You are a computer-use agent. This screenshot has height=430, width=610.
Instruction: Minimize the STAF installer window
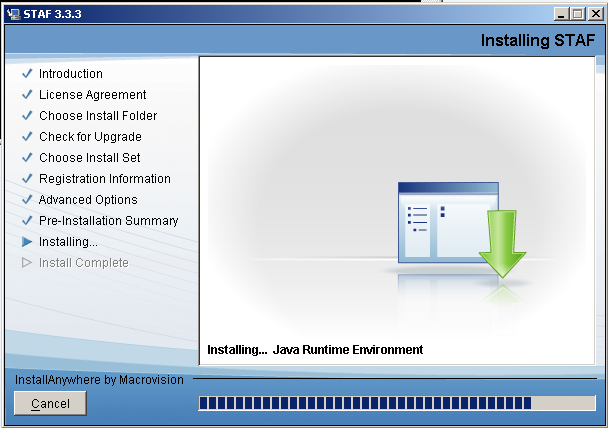click(559, 13)
